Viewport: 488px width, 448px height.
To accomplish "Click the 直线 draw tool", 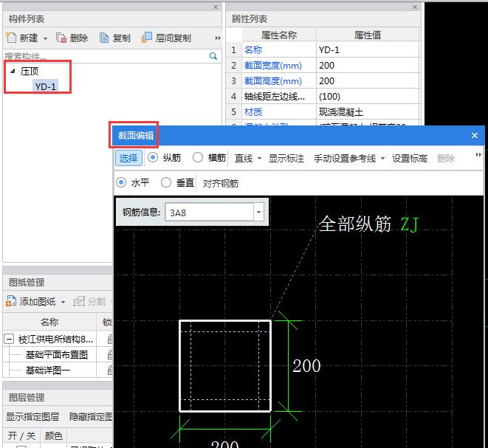I will 244,159.
